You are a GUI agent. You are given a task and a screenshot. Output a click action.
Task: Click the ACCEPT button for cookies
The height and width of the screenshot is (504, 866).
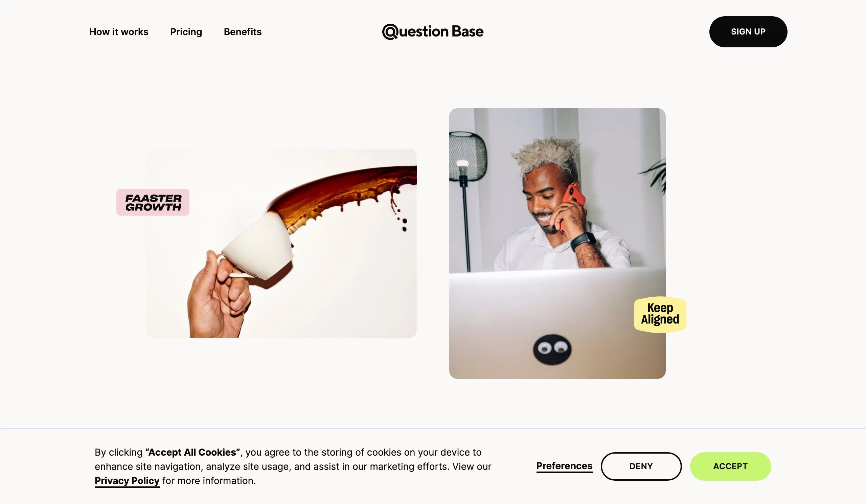point(730,466)
